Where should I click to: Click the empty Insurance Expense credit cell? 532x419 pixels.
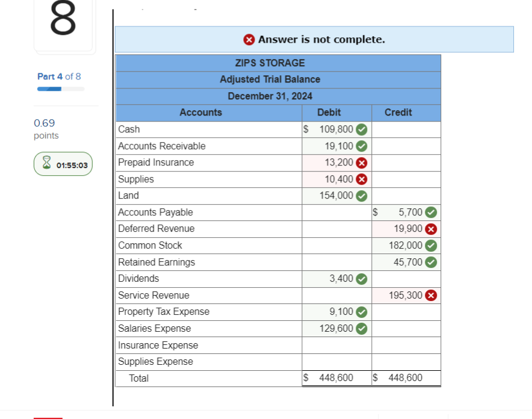(406, 346)
